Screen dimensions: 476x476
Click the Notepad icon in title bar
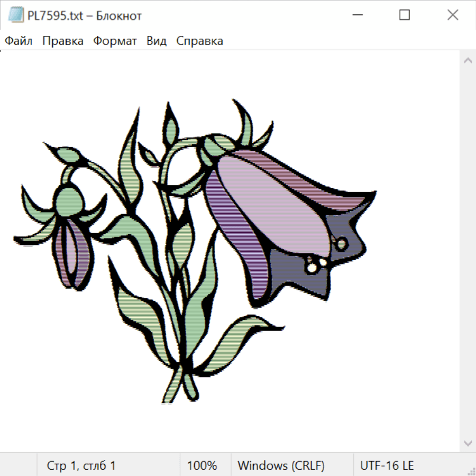(16, 15)
